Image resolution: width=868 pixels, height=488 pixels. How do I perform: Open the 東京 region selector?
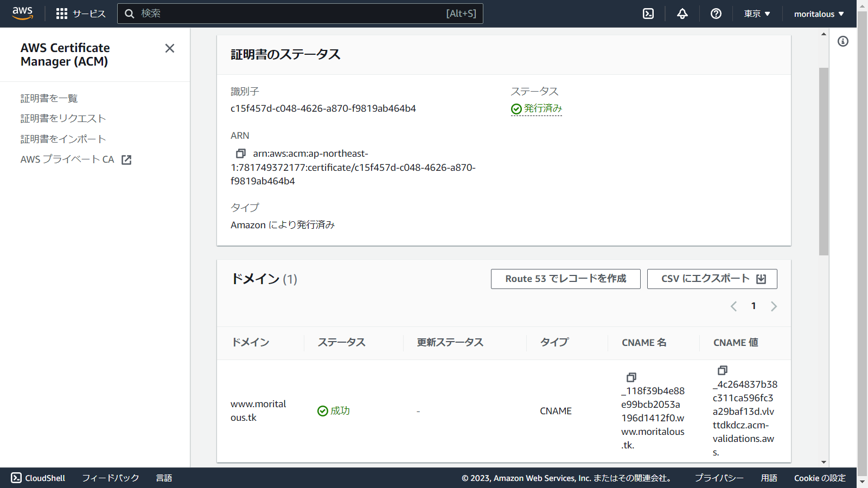coord(757,14)
